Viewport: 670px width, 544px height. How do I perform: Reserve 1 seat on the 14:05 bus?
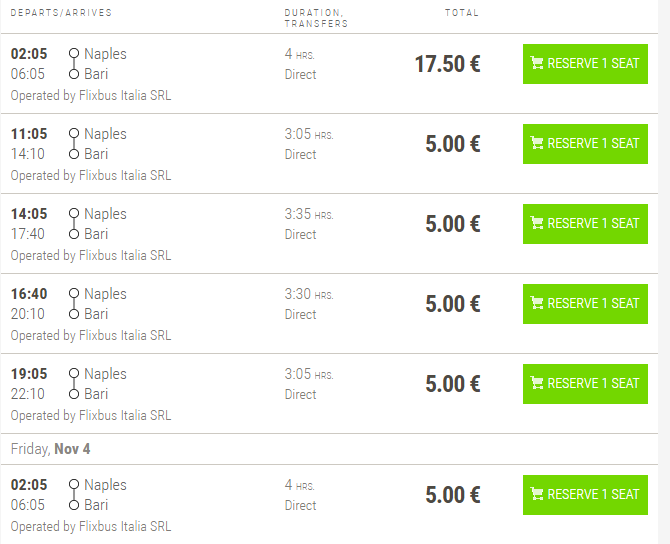click(x=585, y=223)
